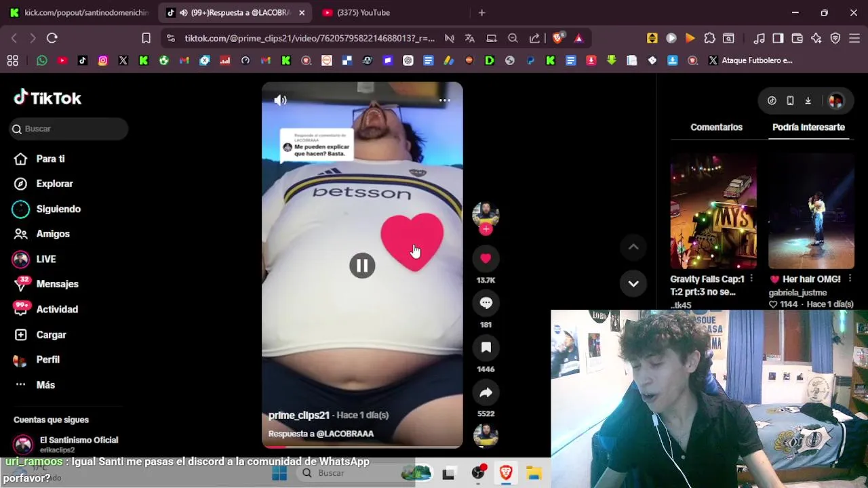Open the Brave Leo AI star icon
This screenshot has height=488, width=868.
click(x=816, y=38)
